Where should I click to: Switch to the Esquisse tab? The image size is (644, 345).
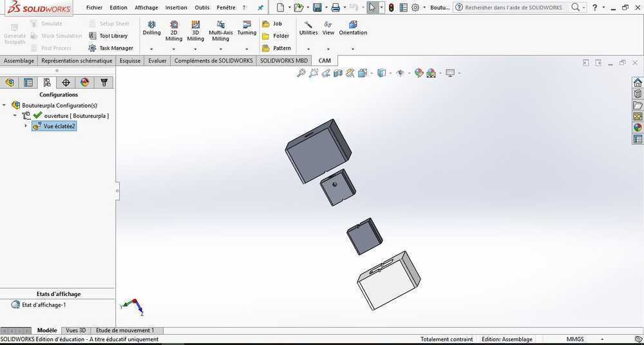130,61
